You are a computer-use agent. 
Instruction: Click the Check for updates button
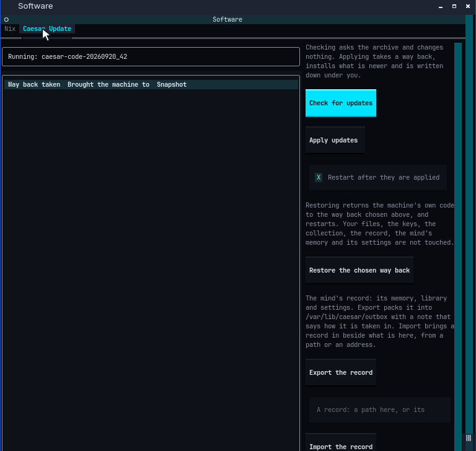341,103
